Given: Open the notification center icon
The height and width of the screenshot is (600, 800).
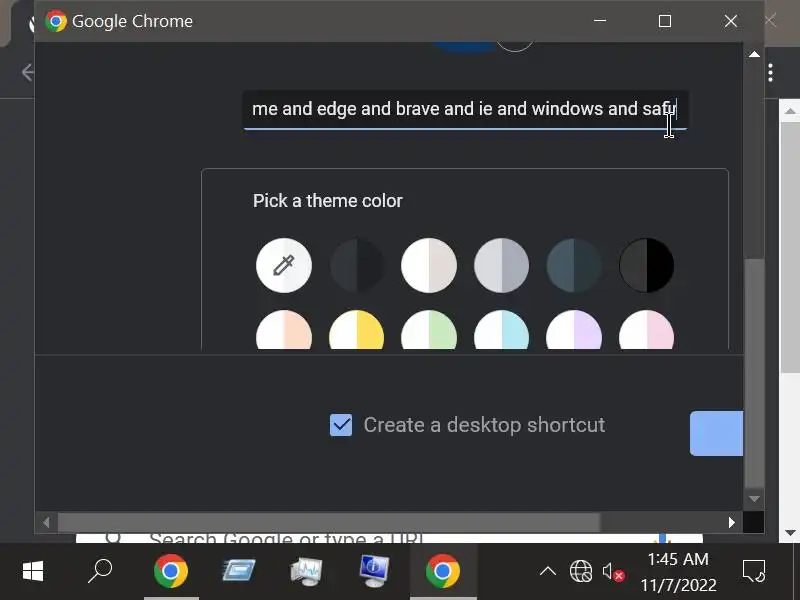Looking at the screenshot, I should tap(754, 571).
